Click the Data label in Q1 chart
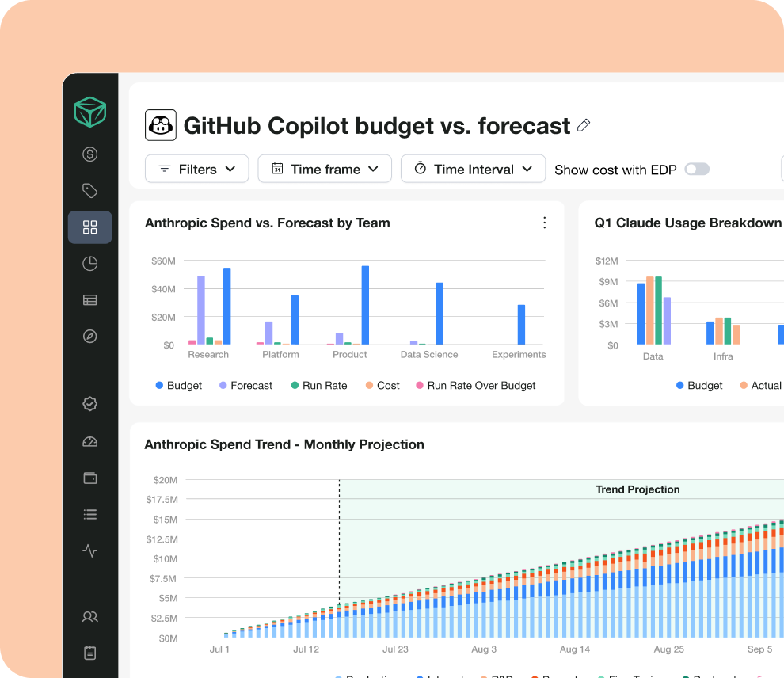Viewport: 784px width, 678px height. [653, 356]
